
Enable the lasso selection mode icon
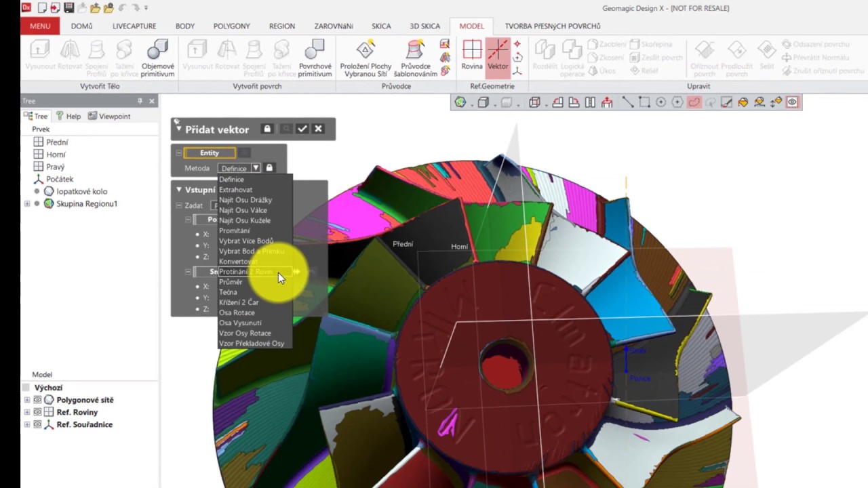coord(693,102)
